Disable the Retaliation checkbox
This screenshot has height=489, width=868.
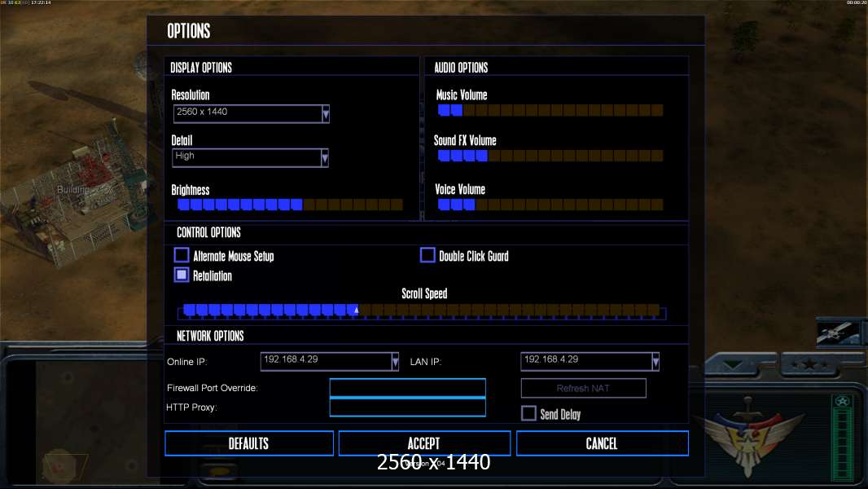182,275
